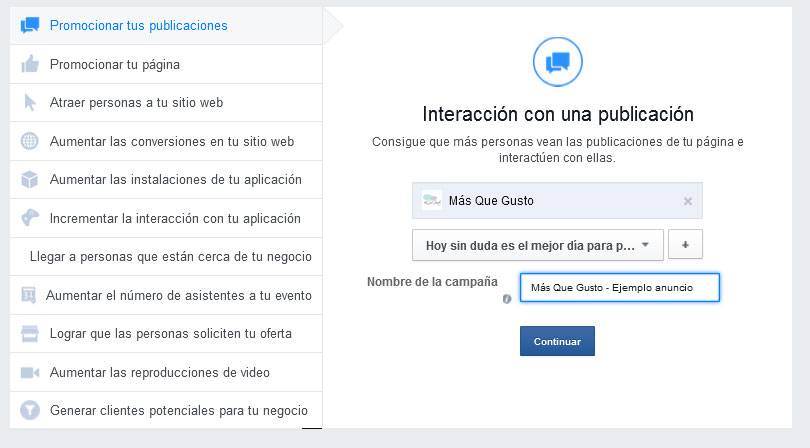Choose Aumentar las instalaciones de tu aplicación
This screenshot has height=448, width=810.
(166, 179)
